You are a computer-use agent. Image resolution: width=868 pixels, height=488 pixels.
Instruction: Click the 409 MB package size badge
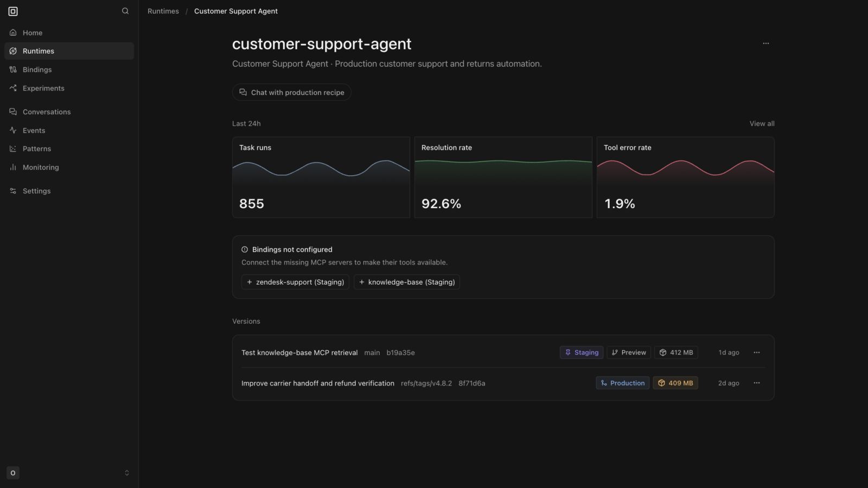675,383
